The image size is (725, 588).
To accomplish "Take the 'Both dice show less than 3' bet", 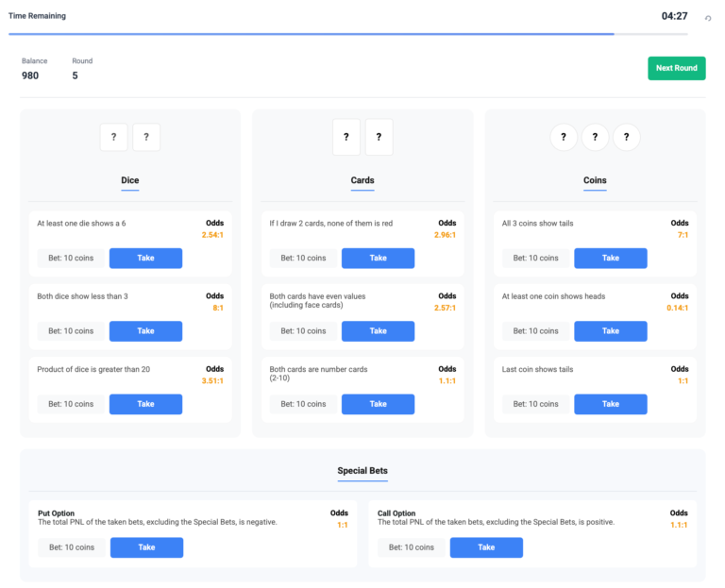I will pyautogui.click(x=145, y=331).
